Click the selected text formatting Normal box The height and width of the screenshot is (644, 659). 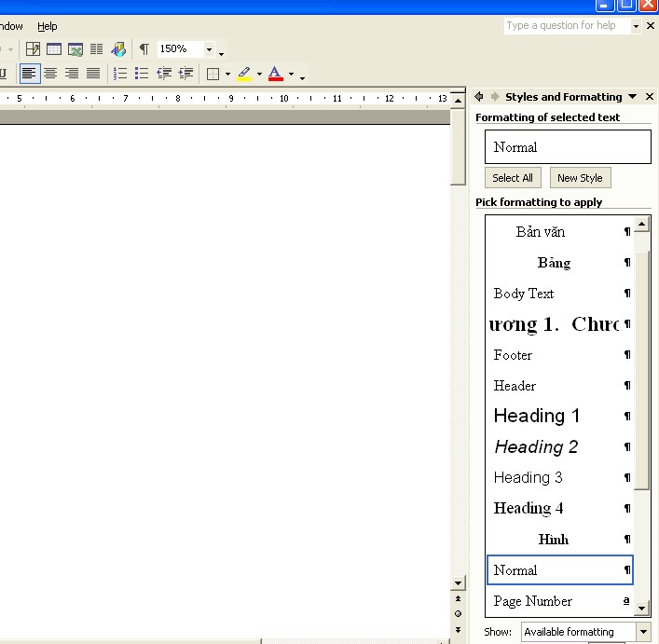pyautogui.click(x=568, y=146)
